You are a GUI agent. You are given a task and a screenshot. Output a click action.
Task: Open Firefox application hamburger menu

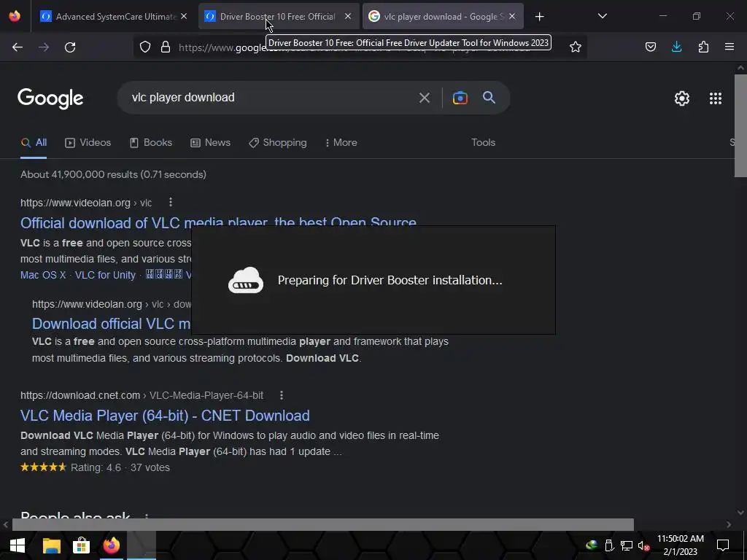729,47
